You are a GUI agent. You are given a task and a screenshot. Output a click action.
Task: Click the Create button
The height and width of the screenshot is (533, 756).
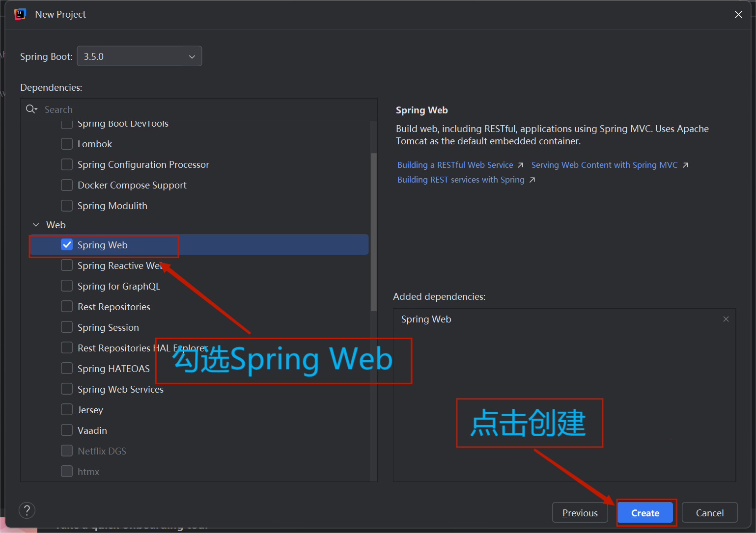point(645,513)
